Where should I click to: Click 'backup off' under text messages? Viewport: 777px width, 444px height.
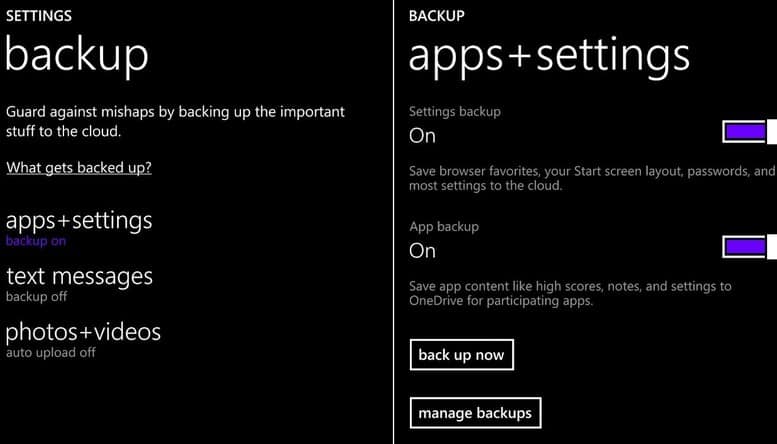36,297
